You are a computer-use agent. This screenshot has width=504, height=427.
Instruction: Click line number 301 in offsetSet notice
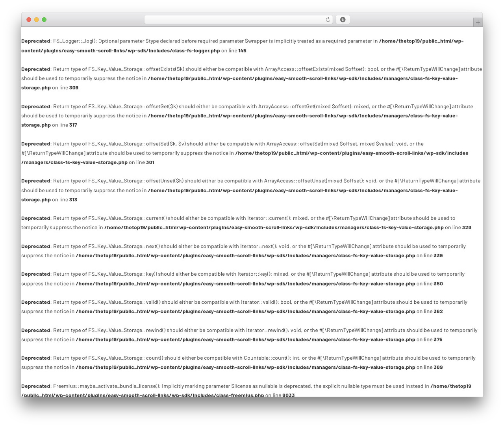(x=150, y=162)
